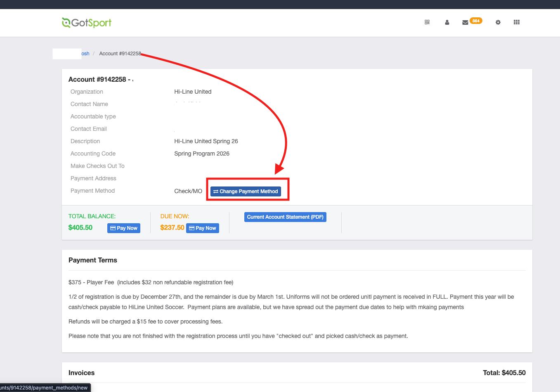This screenshot has width=560, height=392.
Task: Click the orange 864 unread badge
Action: click(476, 21)
